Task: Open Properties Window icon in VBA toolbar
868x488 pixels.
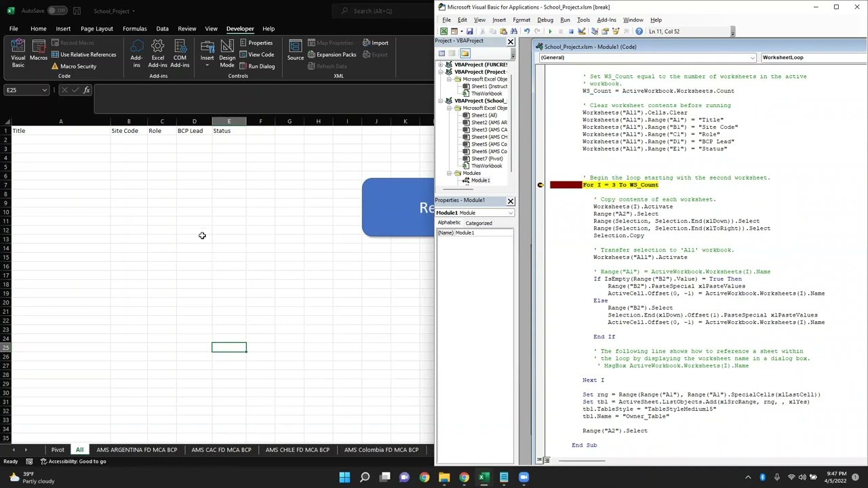Action: pyautogui.click(x=605, y=31)
